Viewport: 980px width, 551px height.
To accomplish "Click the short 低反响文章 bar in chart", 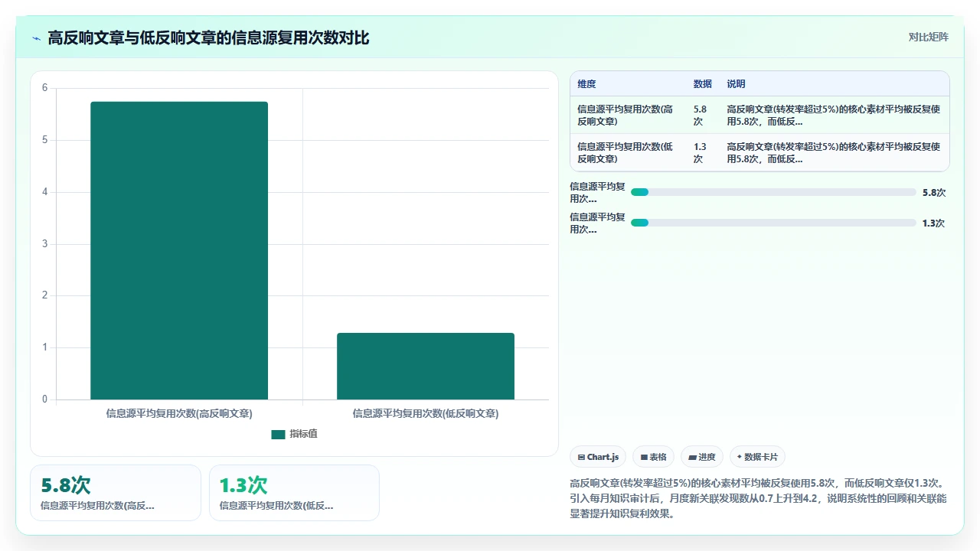I will pyautogui.click(x=426, y=366).
